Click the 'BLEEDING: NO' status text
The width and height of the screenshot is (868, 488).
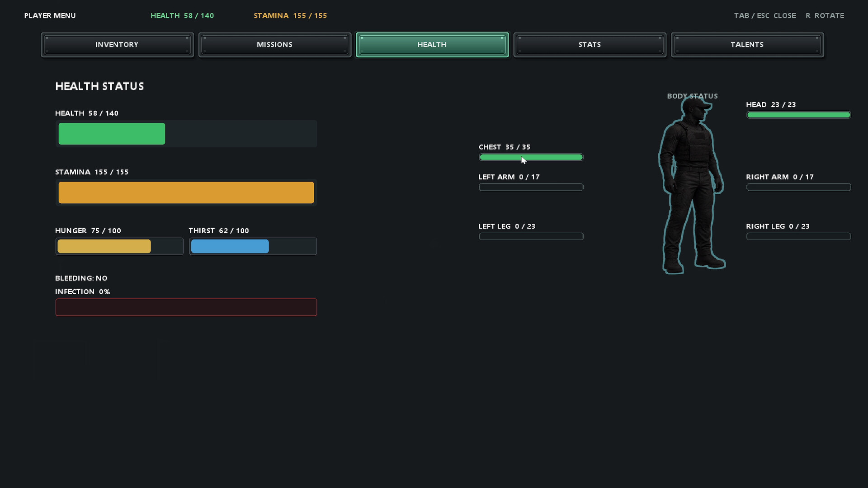81,278
